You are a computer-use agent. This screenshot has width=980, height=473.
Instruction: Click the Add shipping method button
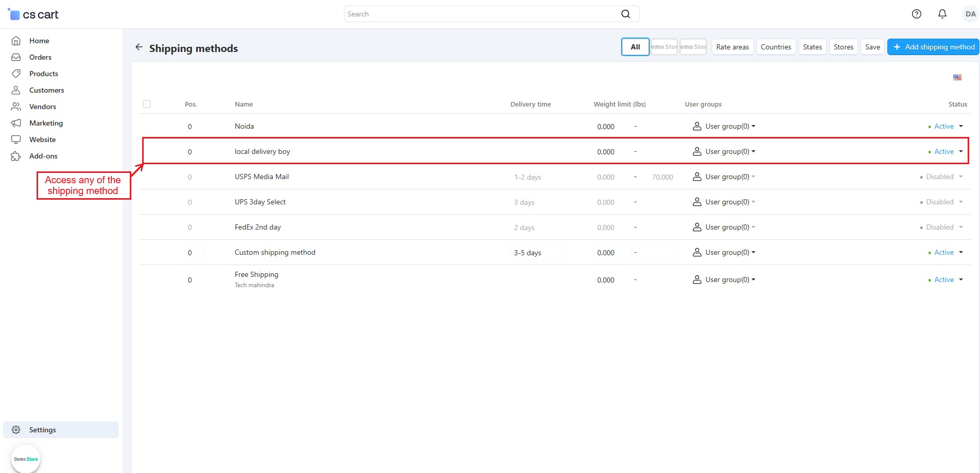[933, 47]
